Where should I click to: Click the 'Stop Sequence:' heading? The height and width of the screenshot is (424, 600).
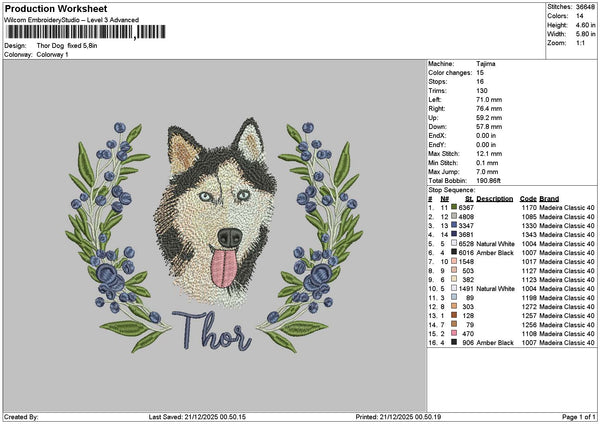(x=452, y=190)
